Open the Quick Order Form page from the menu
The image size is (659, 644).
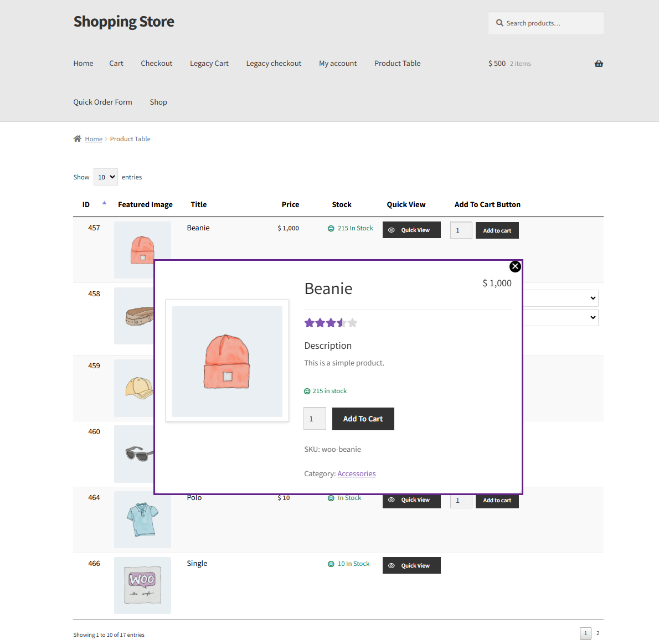tap(102, 102)
